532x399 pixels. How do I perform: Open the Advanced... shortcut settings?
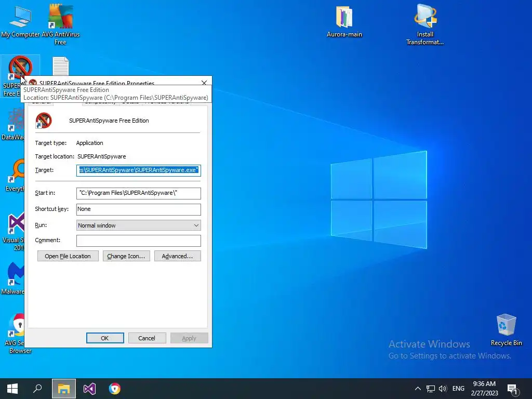coord(178,256)
